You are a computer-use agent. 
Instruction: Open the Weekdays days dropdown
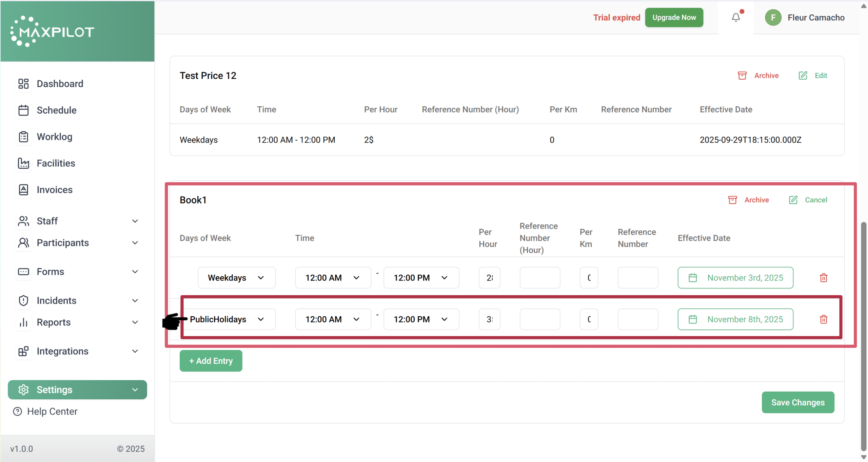click(x=236, y=278)
